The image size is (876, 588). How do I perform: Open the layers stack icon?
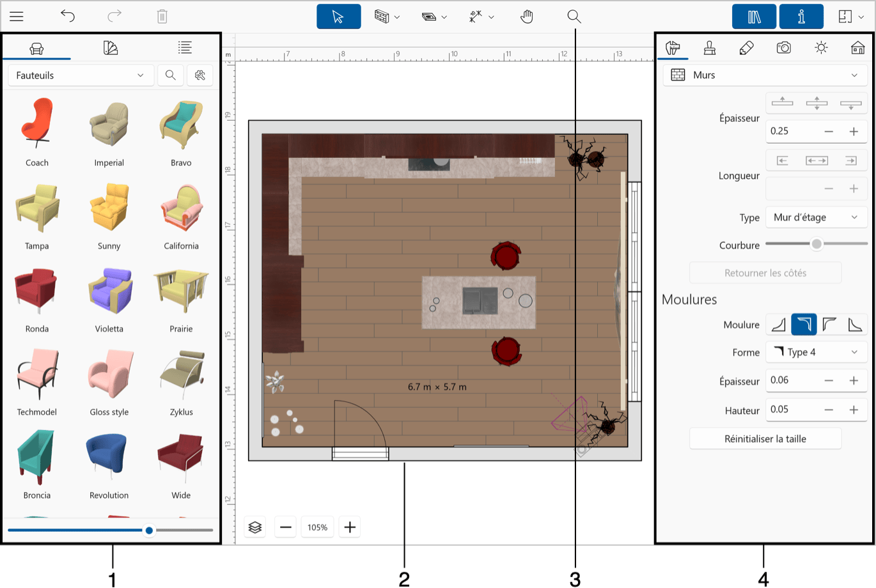click(x=255, y=527)
